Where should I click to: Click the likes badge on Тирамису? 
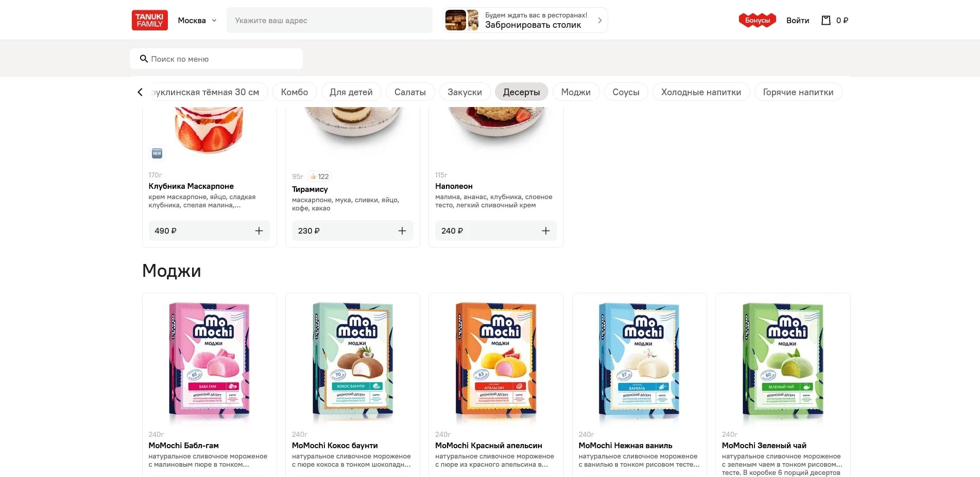coord(319,176)
